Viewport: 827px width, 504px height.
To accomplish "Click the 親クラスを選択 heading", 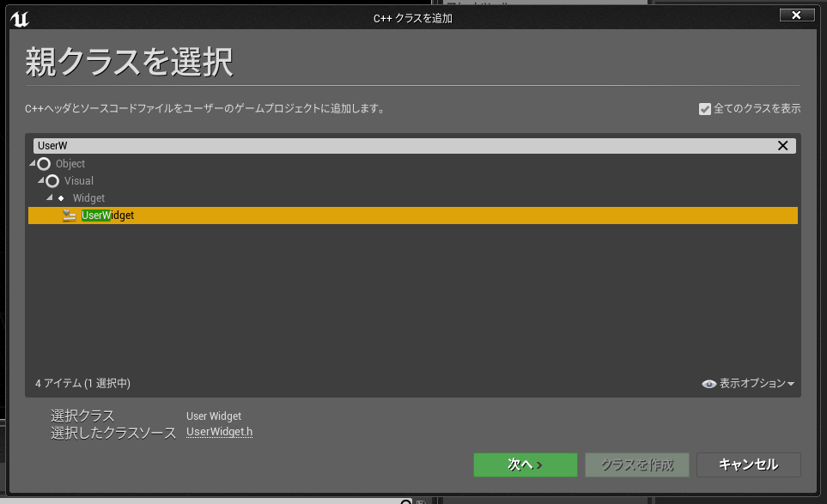I will click(129, 62).
